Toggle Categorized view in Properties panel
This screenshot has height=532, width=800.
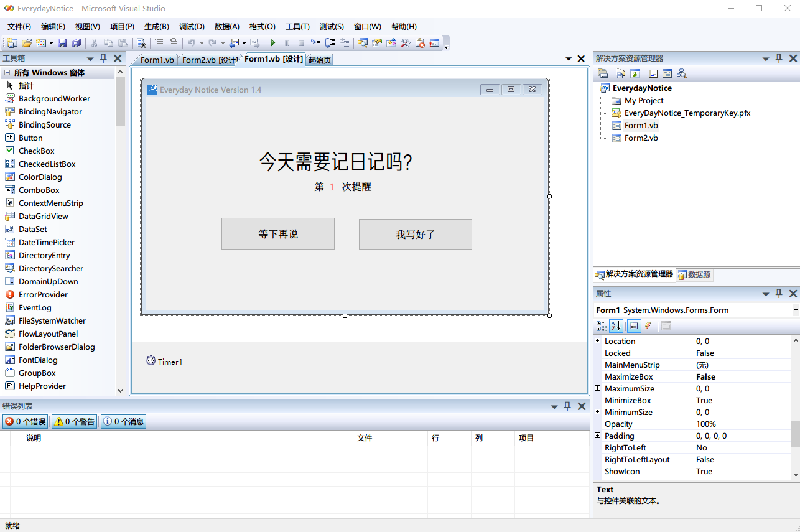pos(602,325)
